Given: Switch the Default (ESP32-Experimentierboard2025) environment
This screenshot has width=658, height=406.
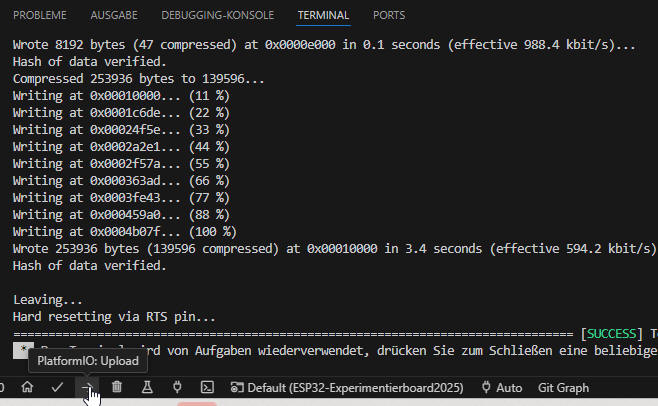Looking at the screenshot, I should coord(346,387).
